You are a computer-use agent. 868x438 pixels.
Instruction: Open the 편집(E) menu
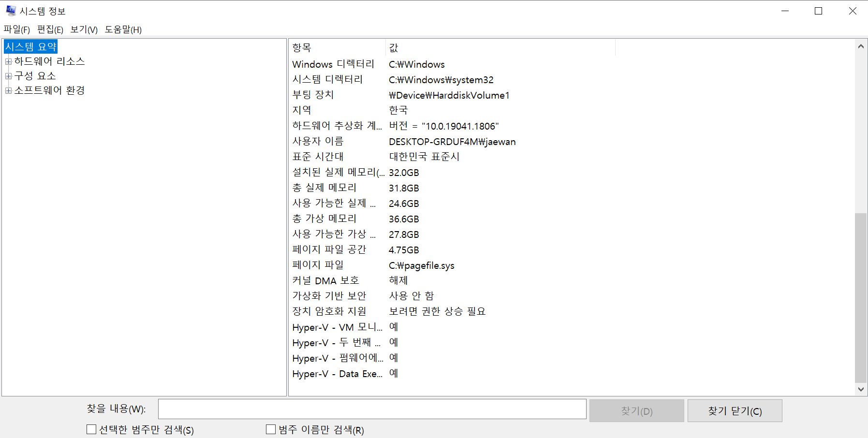(50, 29)
